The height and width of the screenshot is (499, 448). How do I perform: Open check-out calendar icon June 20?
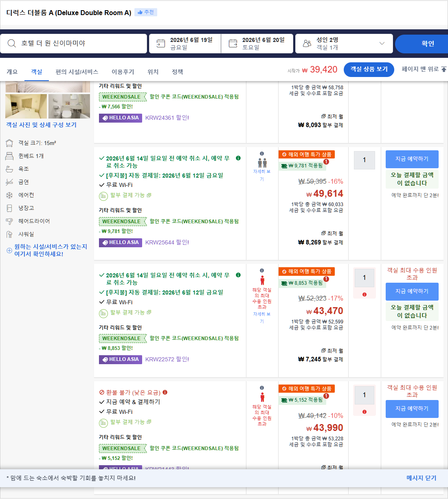233,44
